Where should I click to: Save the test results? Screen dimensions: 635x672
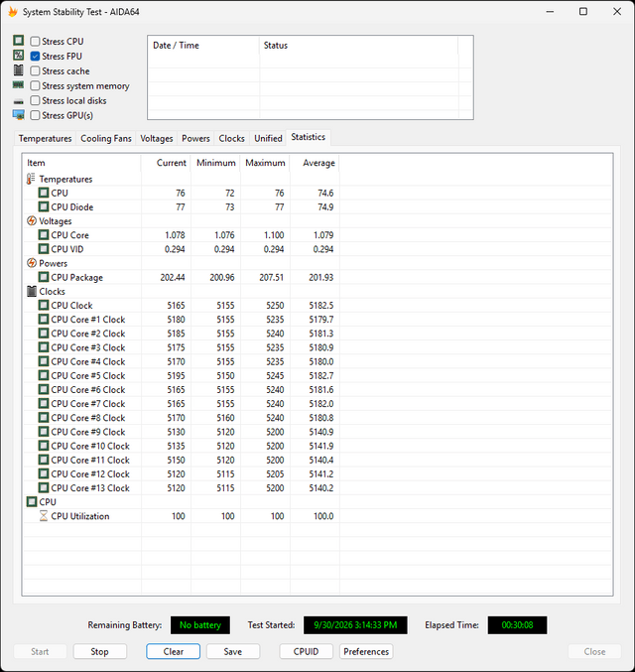click(233, 651)
